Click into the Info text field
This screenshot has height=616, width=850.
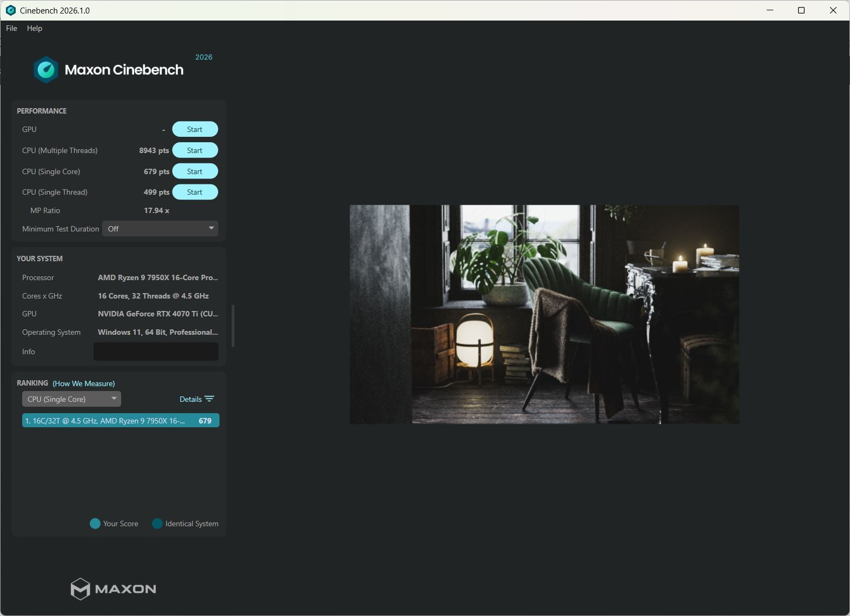click(x=156, y=352)
